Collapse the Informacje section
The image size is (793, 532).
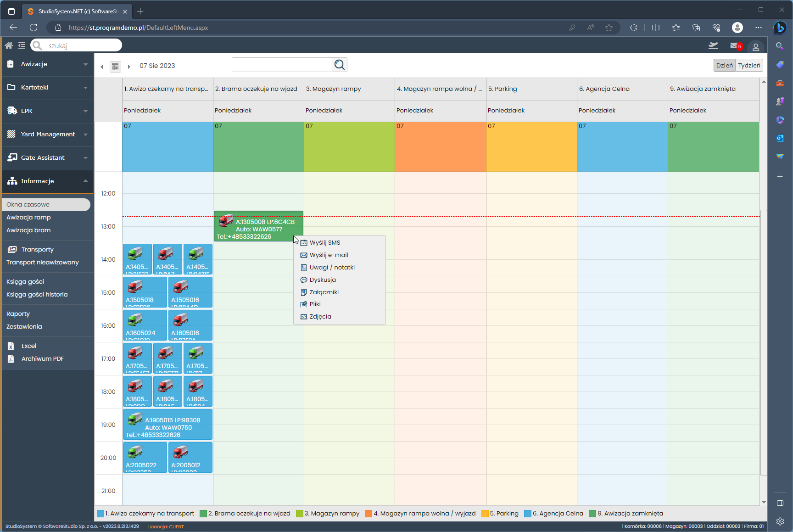click(x=85, y=181)
